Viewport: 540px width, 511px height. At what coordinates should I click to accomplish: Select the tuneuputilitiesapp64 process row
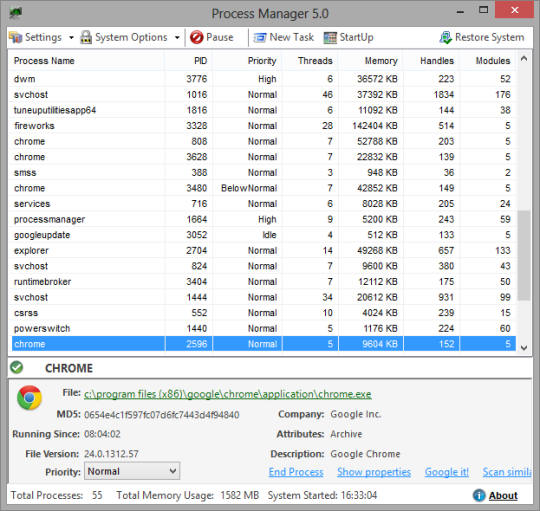coord(263,110)
